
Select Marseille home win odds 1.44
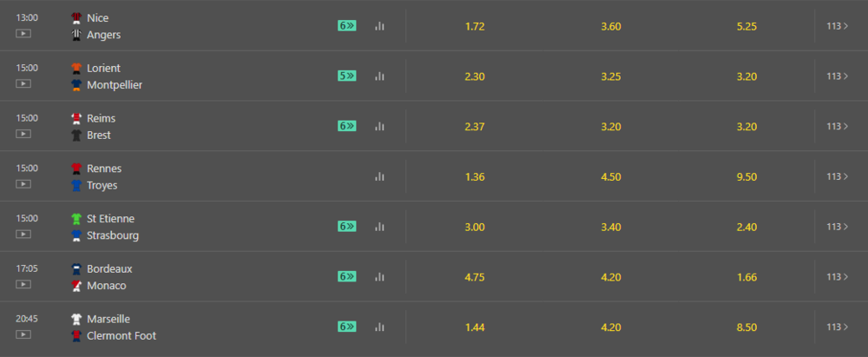475,327
